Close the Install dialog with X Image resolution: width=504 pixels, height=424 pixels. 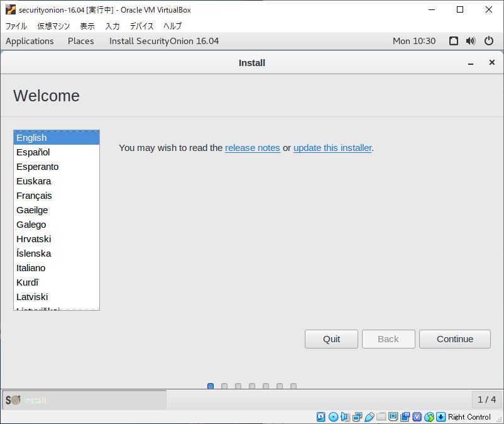point(491,62)
